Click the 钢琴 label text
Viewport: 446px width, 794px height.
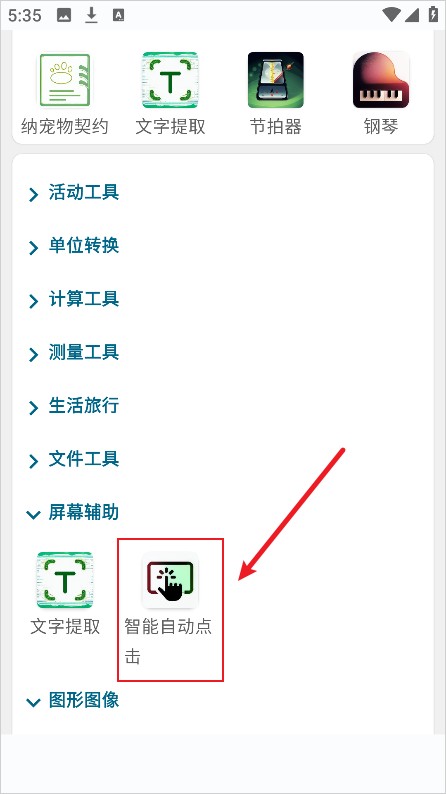(x=381, y=127)
